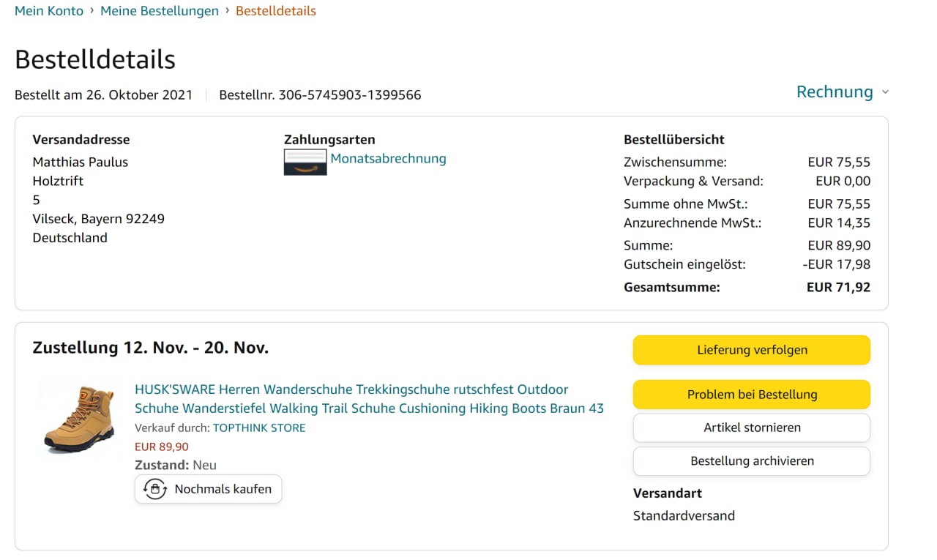This screenshot has width=937, height=560.
Task: Navigate to Meine Bestellungen breadcrumb
Action: click(x=160, y=11)
